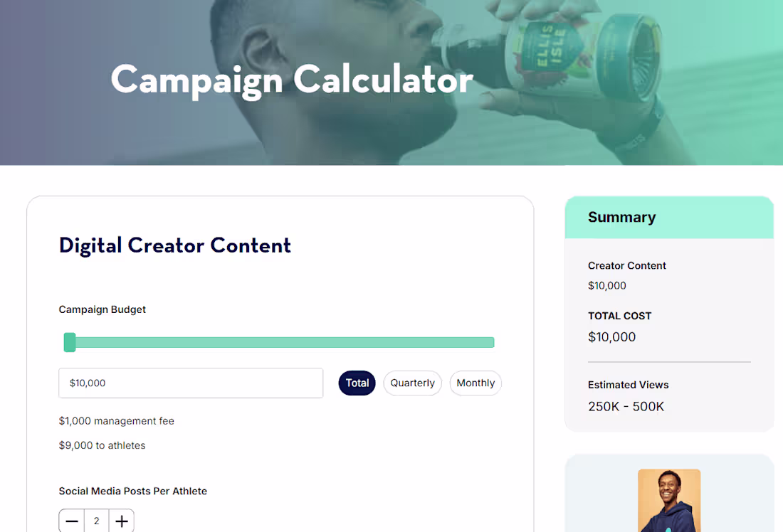Click the TOTAL COST $10,000 amount
783x532 pixels.
611,336
